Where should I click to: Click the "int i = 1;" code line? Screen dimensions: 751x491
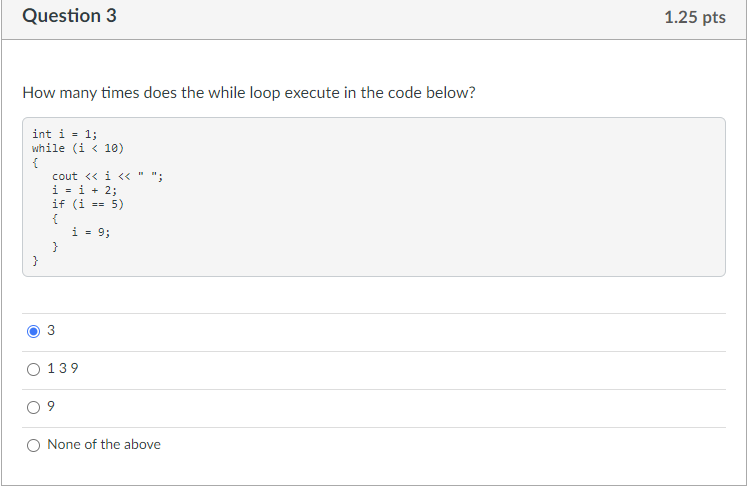click(x=65, y=134)
